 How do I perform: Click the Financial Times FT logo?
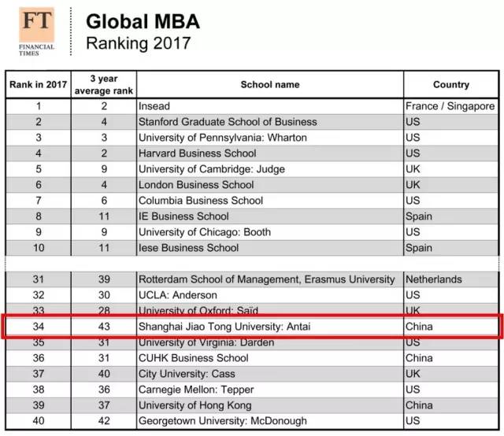point(37,30)
